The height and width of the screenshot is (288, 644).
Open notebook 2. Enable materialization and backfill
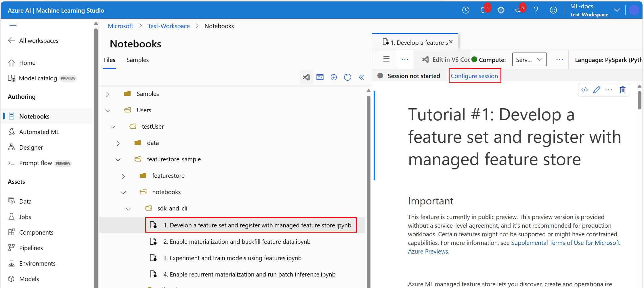230,241
